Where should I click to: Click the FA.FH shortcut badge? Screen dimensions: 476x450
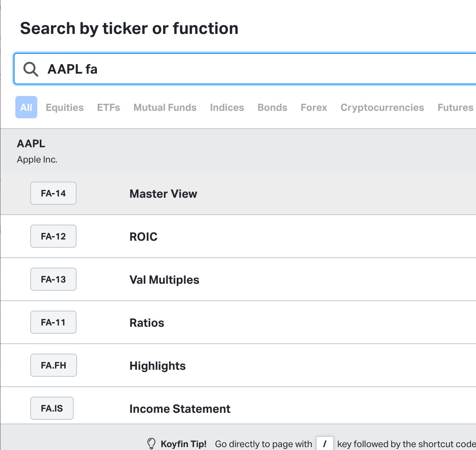53,366
